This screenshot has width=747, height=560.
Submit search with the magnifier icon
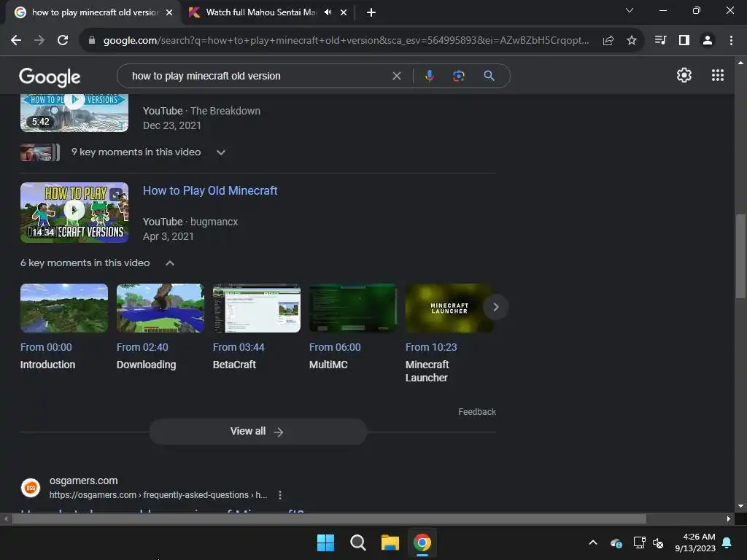(x=489, y=76)
